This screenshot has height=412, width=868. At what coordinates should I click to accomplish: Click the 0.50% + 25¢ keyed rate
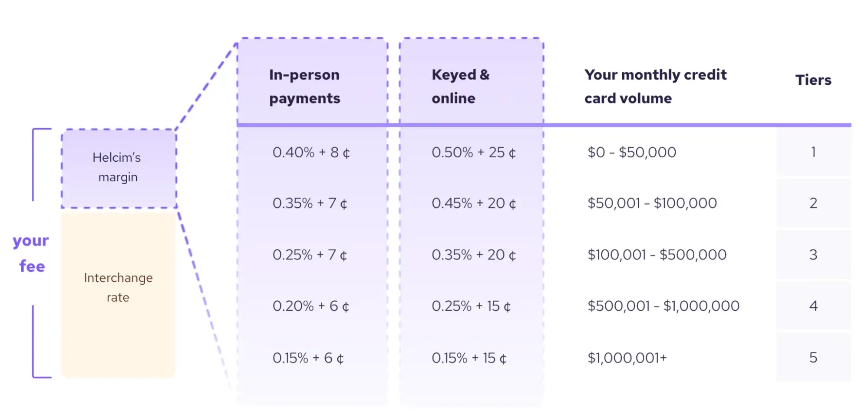click(x=473, y=153)
